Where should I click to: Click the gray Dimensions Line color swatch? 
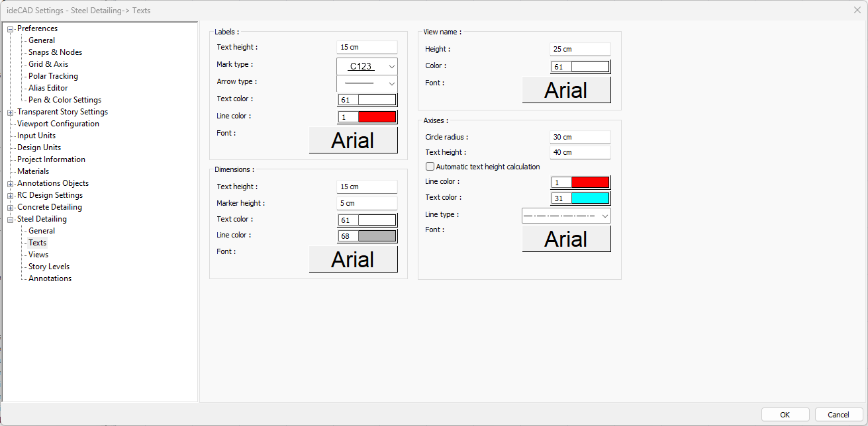377,236
